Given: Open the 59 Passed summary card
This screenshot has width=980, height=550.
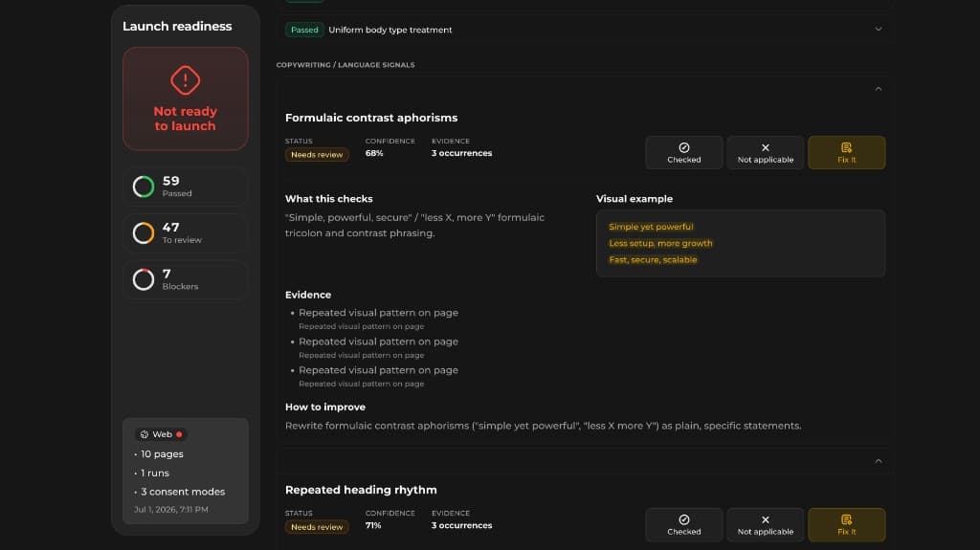Looking at the screenshot, I should click(x=185, y=187).
